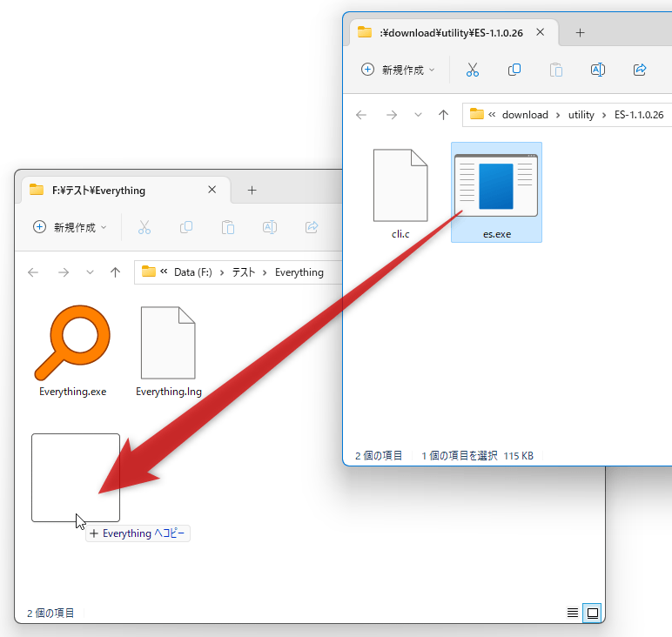Screen dimensions: 672x637
Task: Click ES-1.1.0.26 breadcrumb
Action: [x=639, y=115]
